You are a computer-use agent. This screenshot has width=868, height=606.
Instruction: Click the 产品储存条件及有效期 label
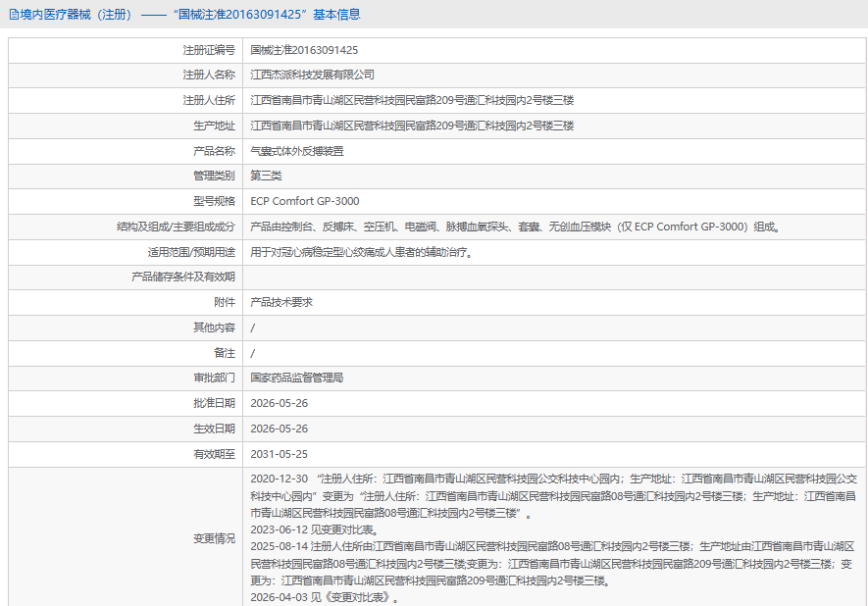pyautogui.click(x=183, y=277)
